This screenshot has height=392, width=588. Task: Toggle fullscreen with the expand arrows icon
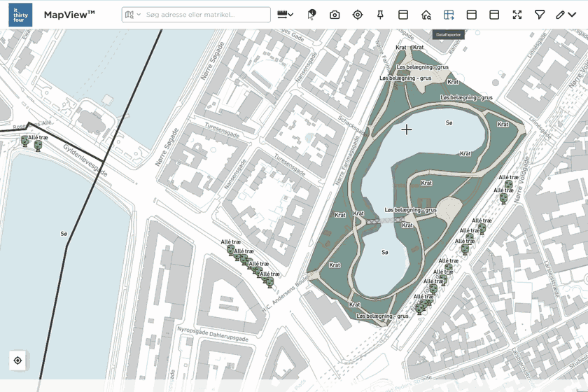(517, 15)
